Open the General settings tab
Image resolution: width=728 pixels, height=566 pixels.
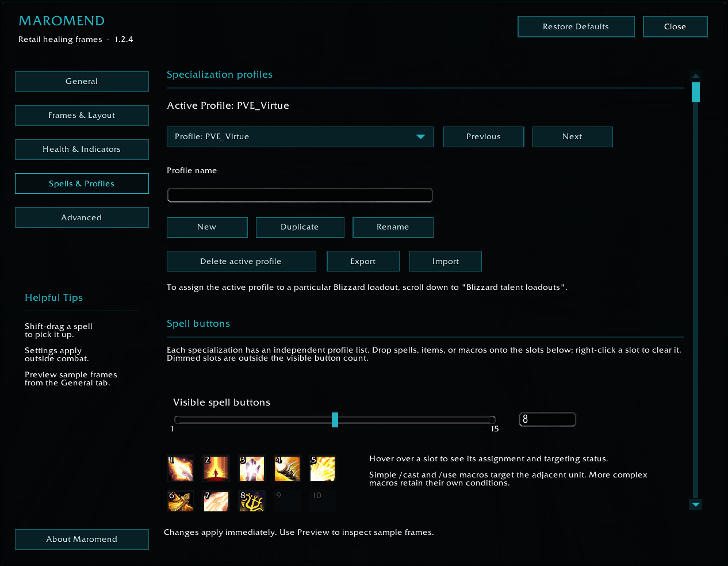(82, 82)
